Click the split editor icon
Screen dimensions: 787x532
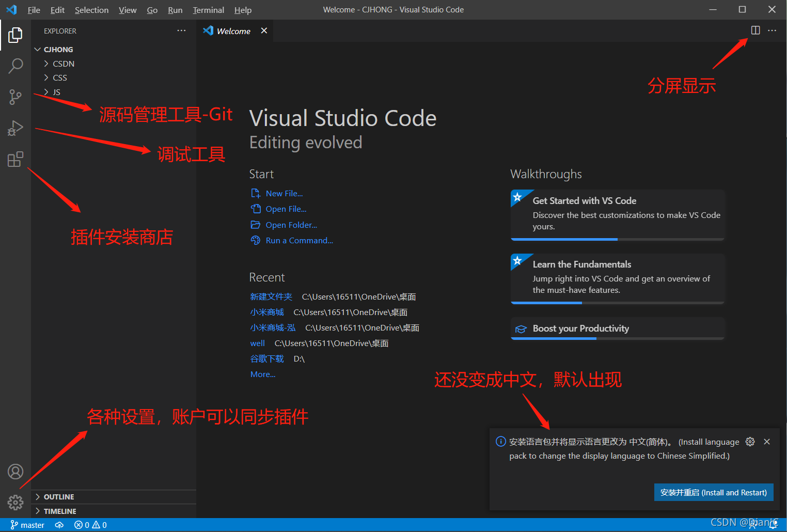click(x=755, y=30)
